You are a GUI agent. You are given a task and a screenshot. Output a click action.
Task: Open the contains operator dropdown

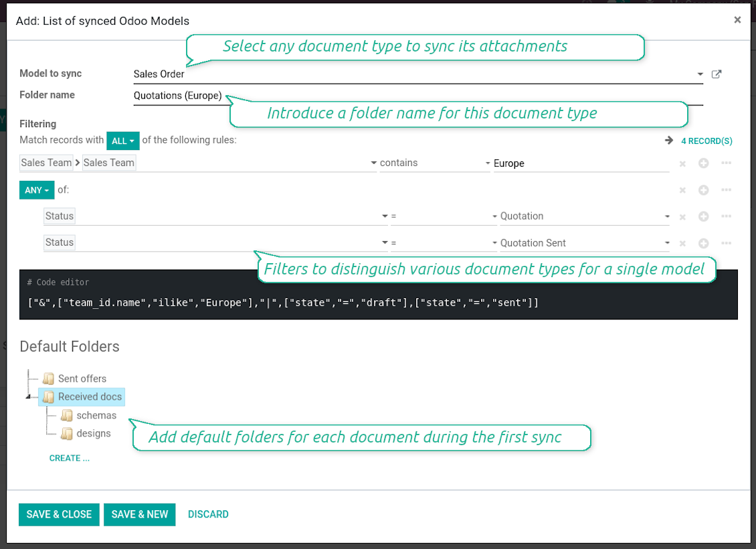click(434, 163)
